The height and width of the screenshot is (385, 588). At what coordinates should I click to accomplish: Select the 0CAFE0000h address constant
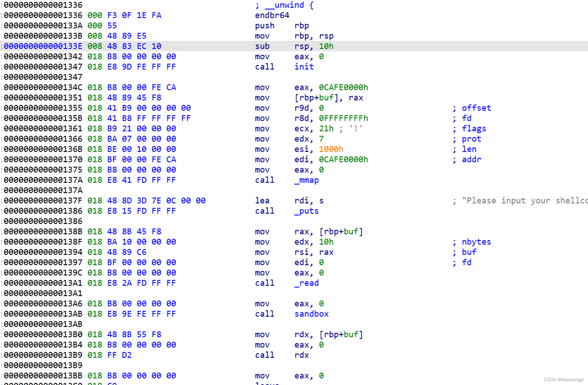343,87
